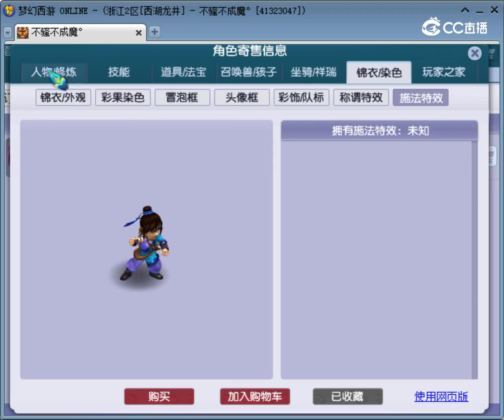Open the 玩家之家 tab
504x420 pixels.
pyautogui.click(x=444, y=72)
